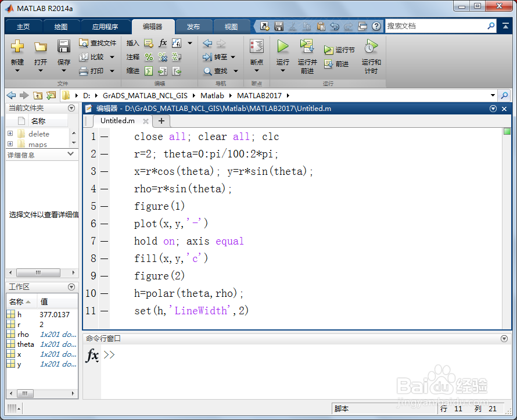Screen dimensions: 517x420
Task: Click Run and Time (运行和计时)
Action: (x=371, y=55)
